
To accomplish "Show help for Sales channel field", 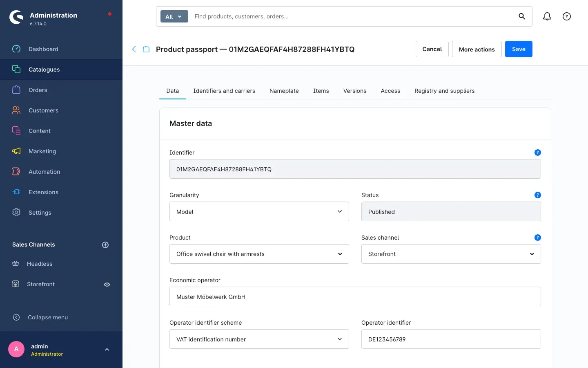I will coord(538,238).
